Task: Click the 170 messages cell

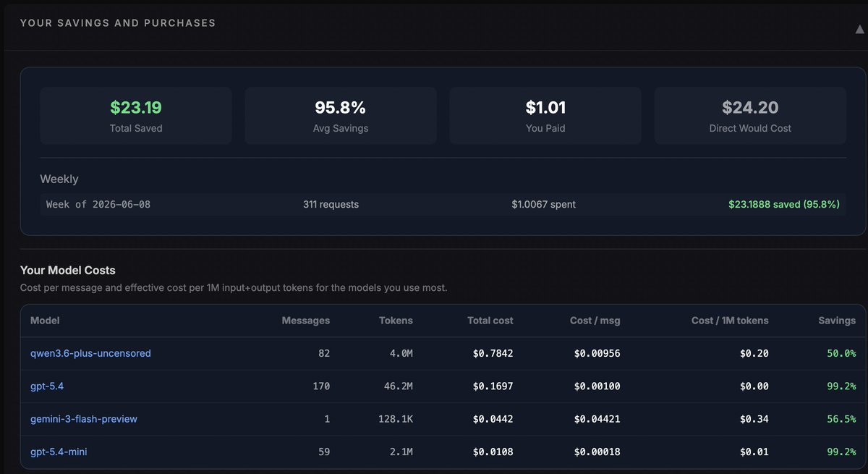Action: tap(321, 386)
